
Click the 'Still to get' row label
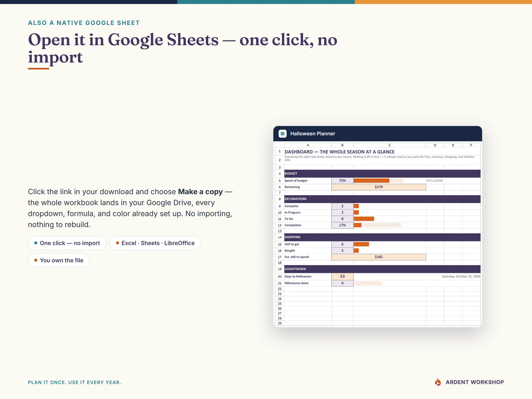click(x=292, y=244)
